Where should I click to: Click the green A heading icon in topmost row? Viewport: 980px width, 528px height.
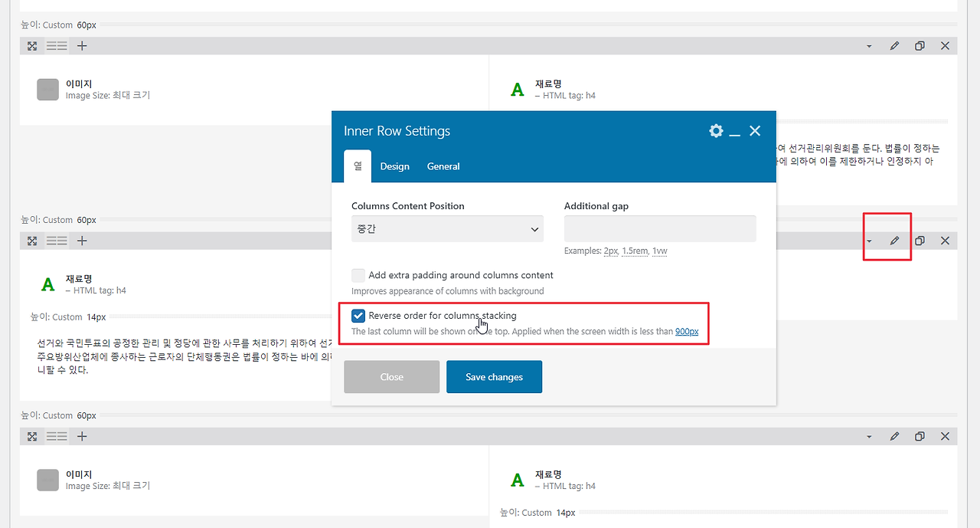coord(518,90)
